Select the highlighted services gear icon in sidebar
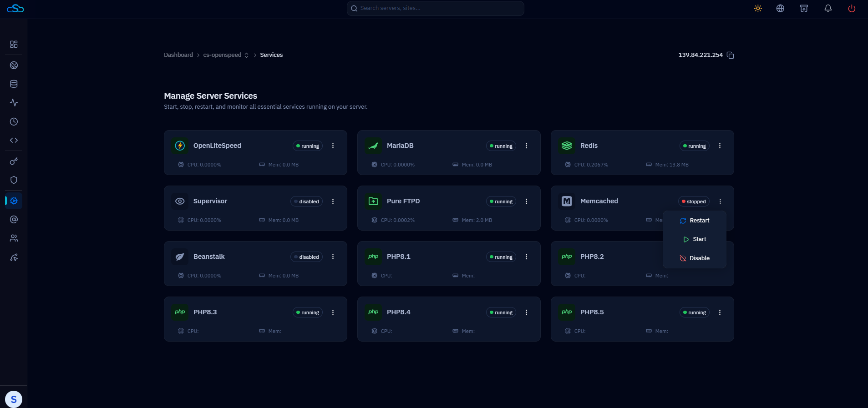This screenshot has height=408, width=868. [14, 201]
